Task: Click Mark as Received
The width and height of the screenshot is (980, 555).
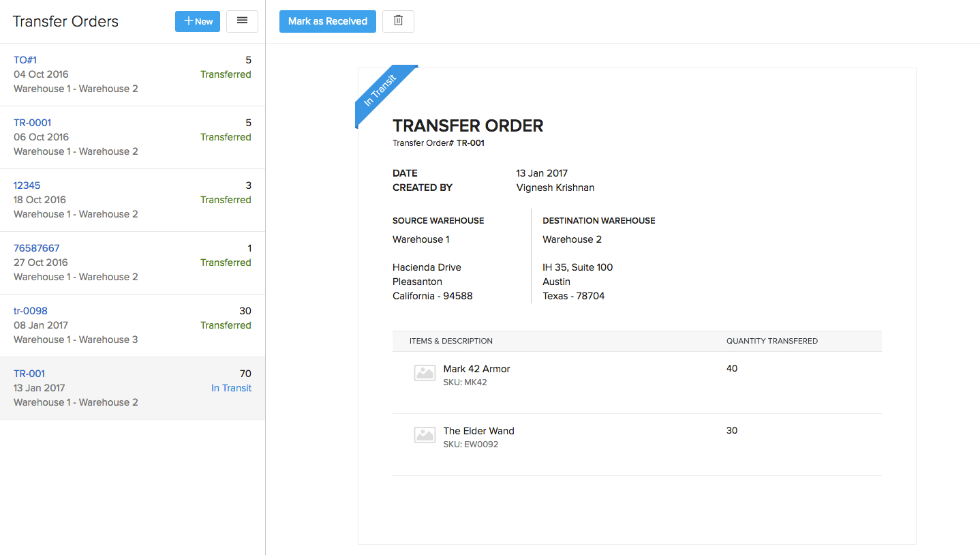Action: pyautogui.click(x=327, y=21)
